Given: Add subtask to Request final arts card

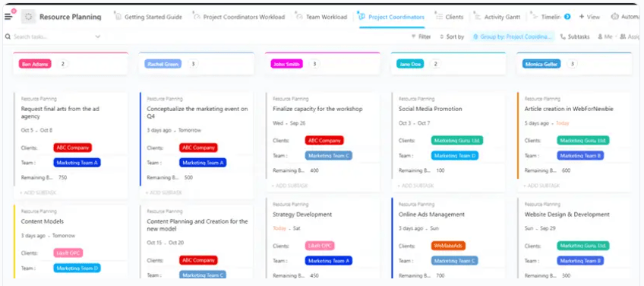Looking at the screenshot, I should click(x=38, y=192).
